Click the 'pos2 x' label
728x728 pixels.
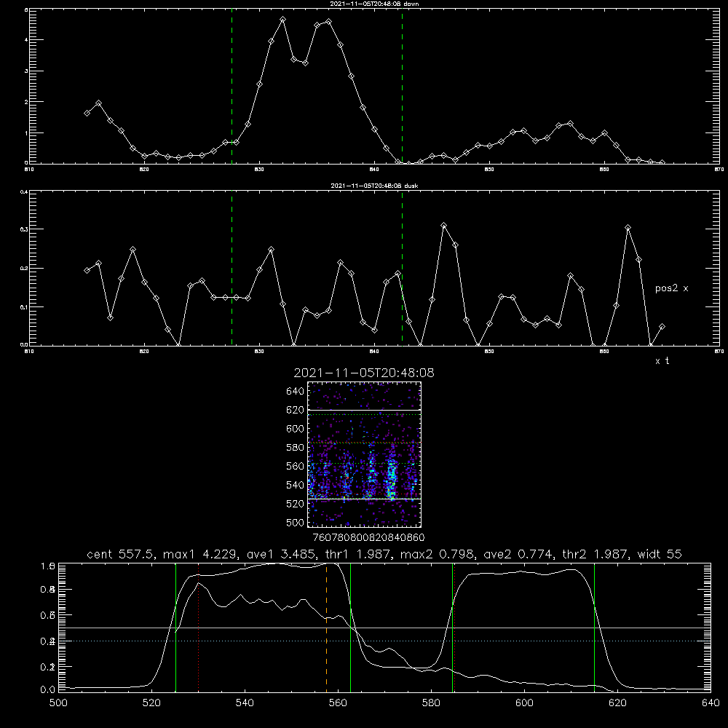pyautogui.click(x=671, y=288)
